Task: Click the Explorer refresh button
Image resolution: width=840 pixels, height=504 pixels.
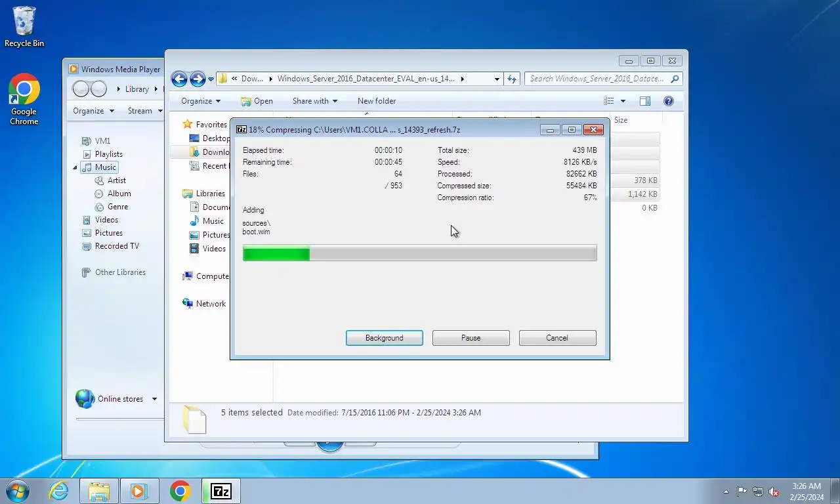Action: (x=512, y=79)
